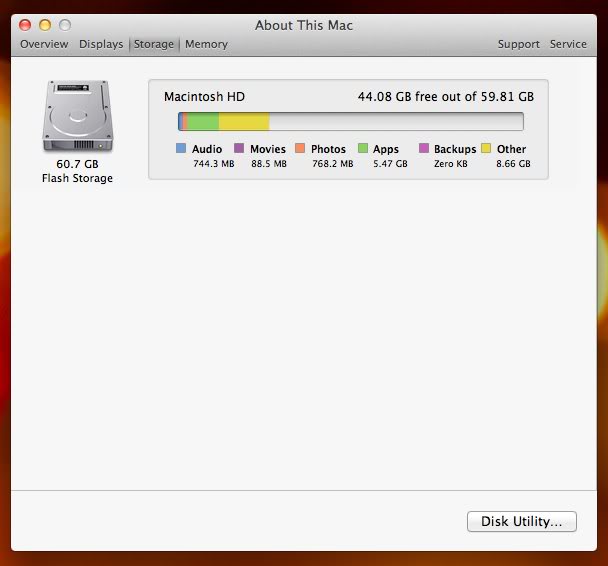Viewport: 608px width, 566px height.
Task: Click the magenta Backups legend swatch
Action: point(424,148)
